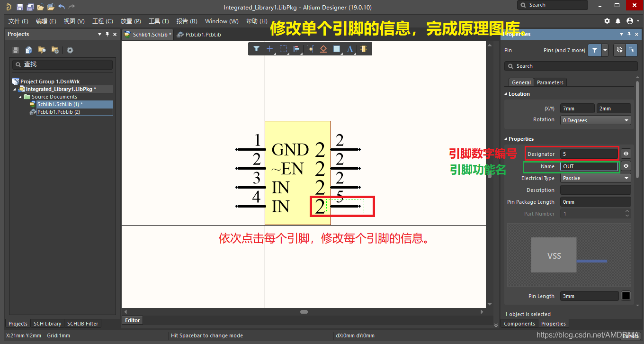Open Projects panel settings gear

[70, 50]
